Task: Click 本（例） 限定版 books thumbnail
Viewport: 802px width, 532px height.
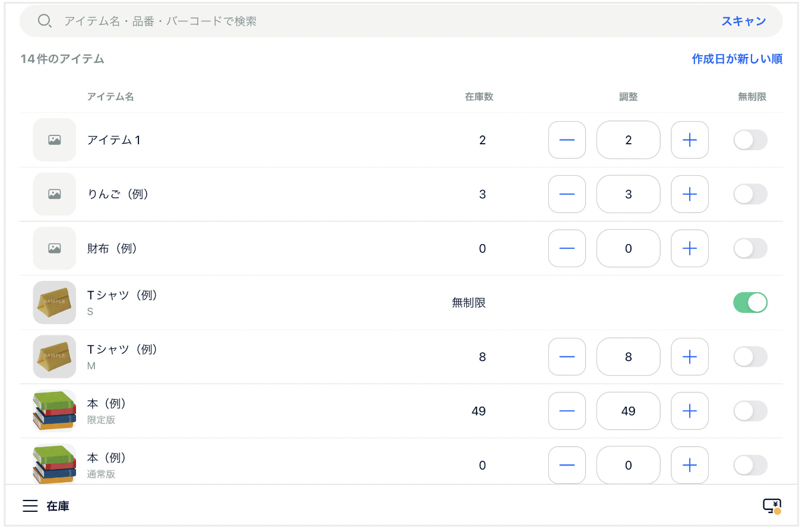Action: click(54, 411)
